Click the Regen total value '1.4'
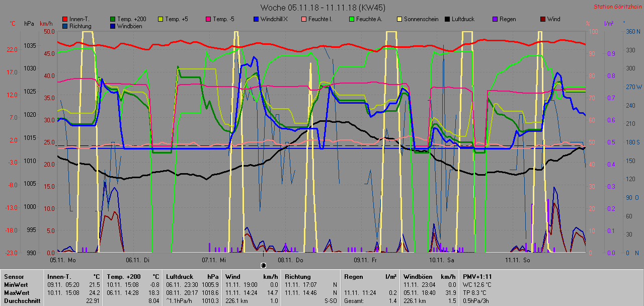This screenshot has width=644, height=306. [x=392, y=301]
